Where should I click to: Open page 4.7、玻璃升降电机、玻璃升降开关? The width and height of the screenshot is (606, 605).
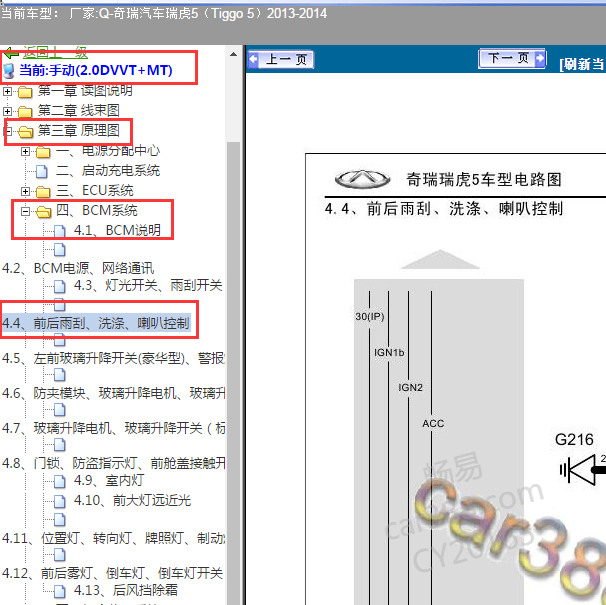tap(114, 428)
